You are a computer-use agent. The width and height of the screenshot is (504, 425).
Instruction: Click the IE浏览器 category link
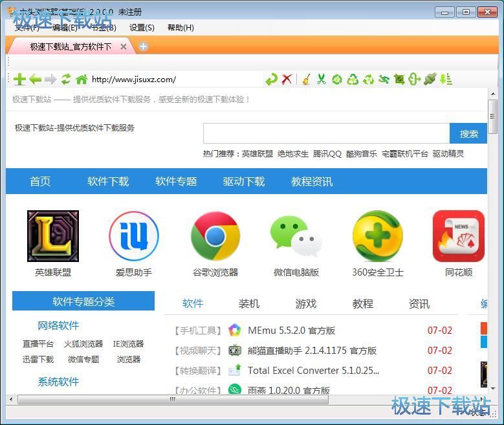[x=128, y=343]
